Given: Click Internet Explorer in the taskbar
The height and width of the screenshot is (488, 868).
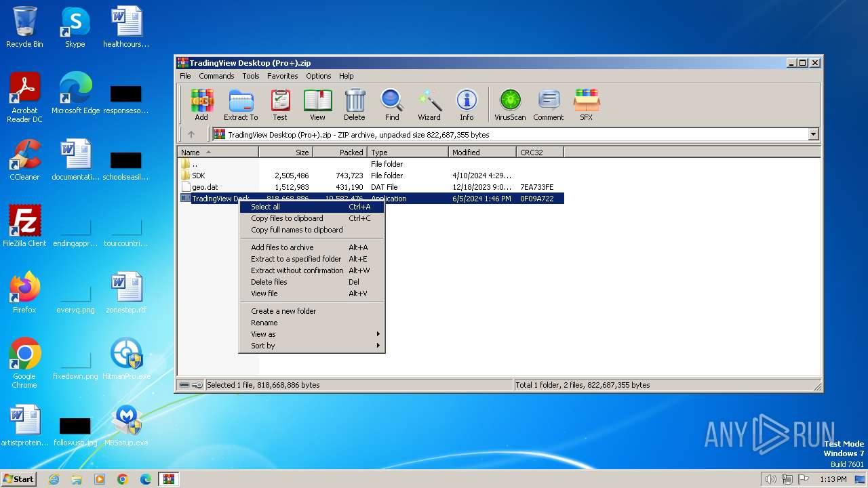Looking at the screenshot, I should click(x=54, y=479).
